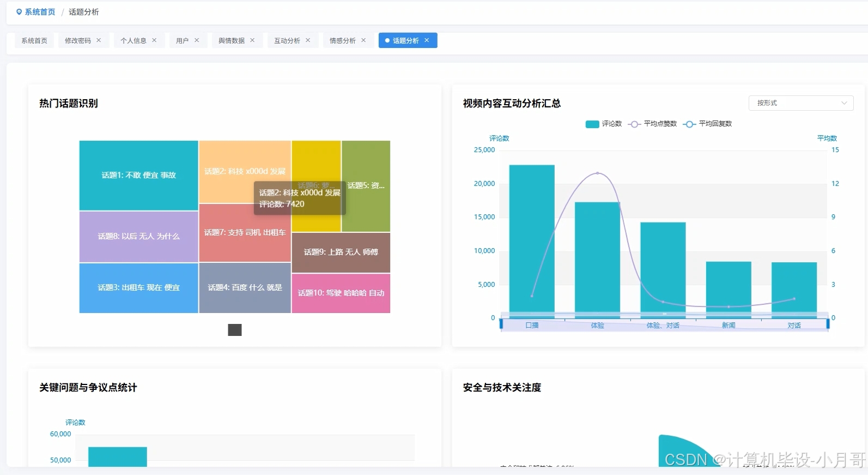Close the 用户 tab
This screenshot has height=475, width=868.
(x=197, y=40)
